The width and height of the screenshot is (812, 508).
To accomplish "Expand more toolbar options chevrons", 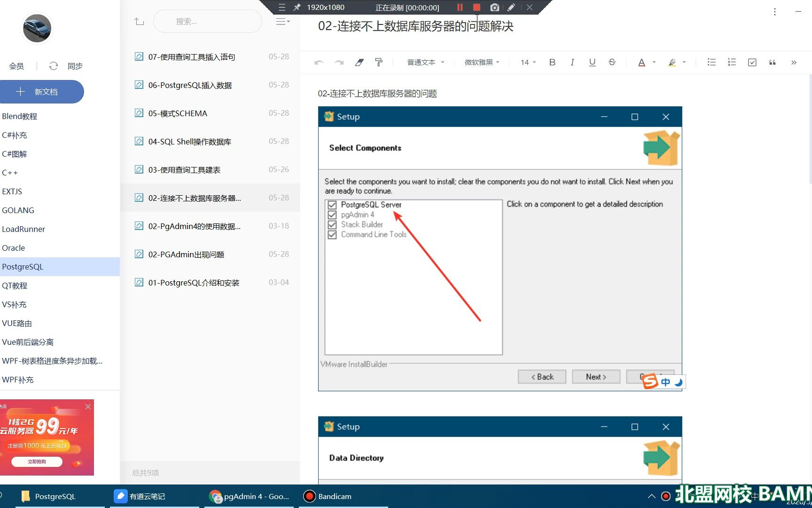I will point(794,62).
